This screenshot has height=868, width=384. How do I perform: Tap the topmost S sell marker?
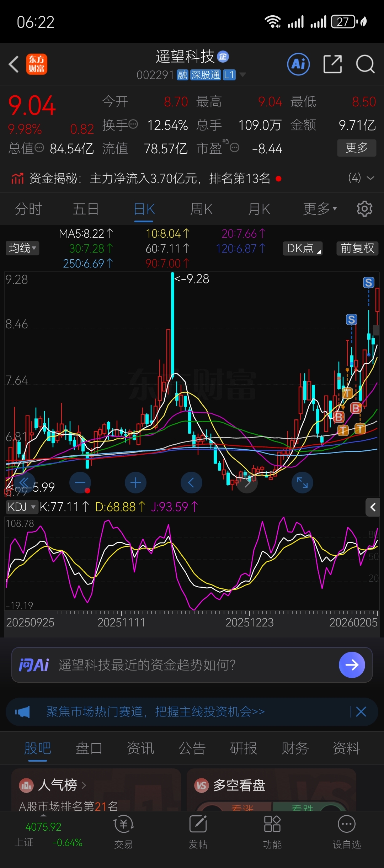click(x=368, y=282)
